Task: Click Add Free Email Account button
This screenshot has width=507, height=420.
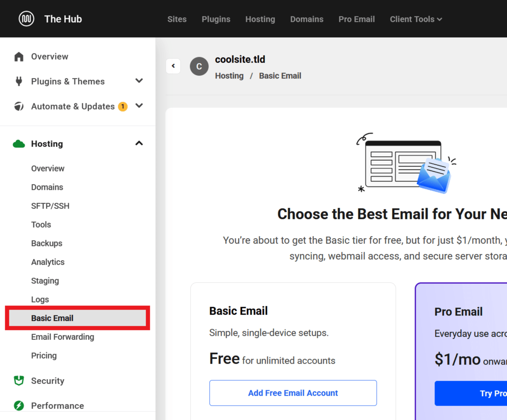Action: (x=293, y=393)
